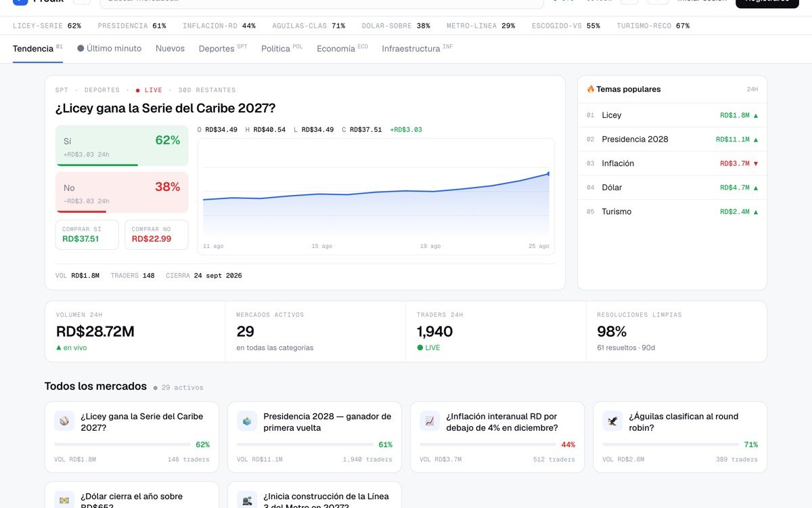Screen dimensions: 812x508
Task: Click Comprar No at RD$22.99
Action: [156, 234]
